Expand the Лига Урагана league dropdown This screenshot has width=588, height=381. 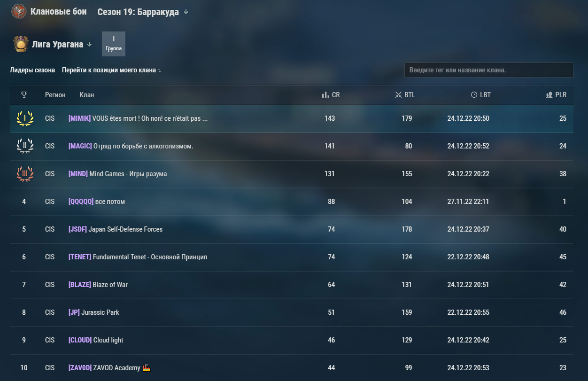[62, 45]
